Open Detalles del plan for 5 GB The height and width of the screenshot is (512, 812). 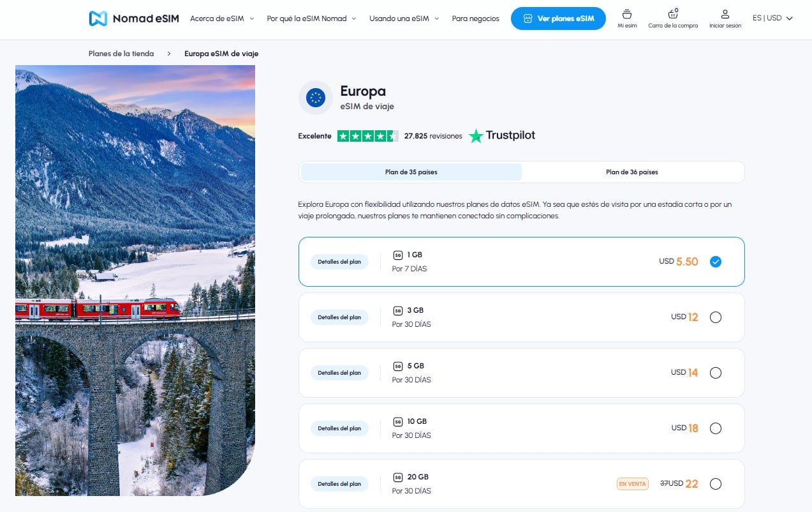(339, 373)
